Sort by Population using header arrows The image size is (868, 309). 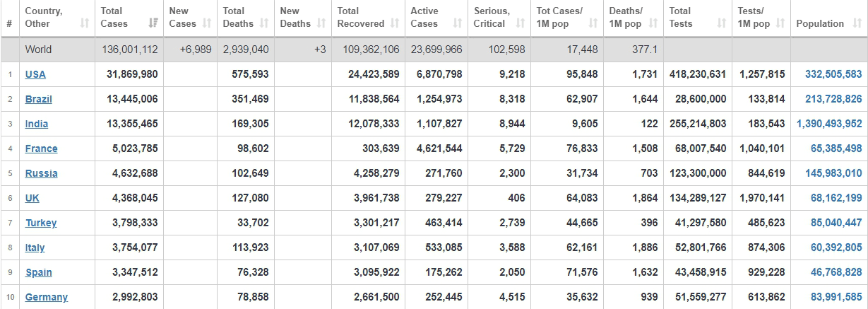856,24
